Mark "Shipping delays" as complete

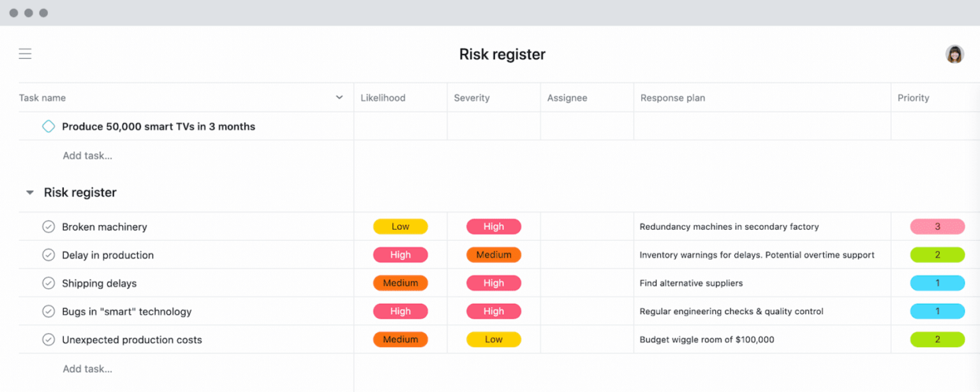coord(48,283)
